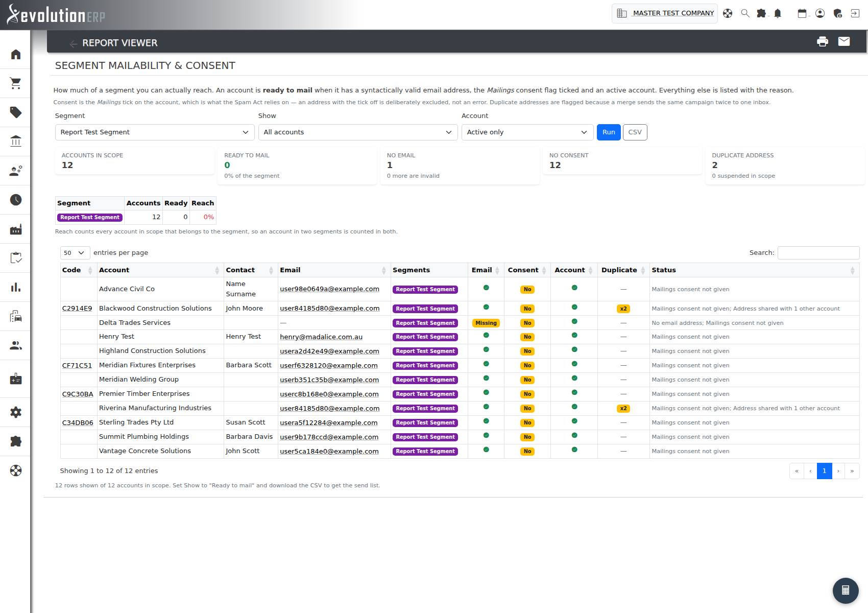Click the notifications bell icon
Screen dimensions: 868x613
click(x=778, y=13)
